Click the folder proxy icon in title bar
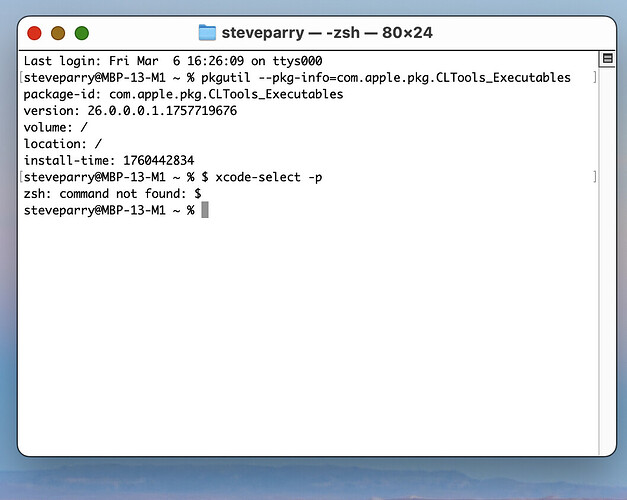The image size is (627, 500). [207, 33]
